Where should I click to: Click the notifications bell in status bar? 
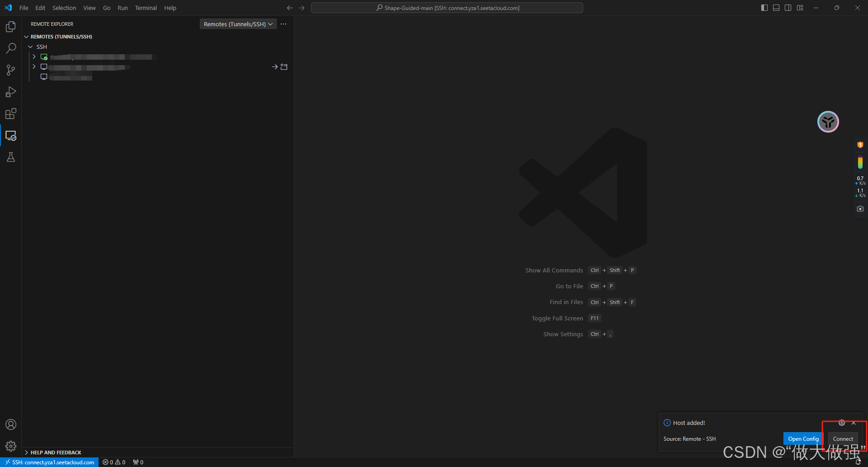click(x=858, y=462)
